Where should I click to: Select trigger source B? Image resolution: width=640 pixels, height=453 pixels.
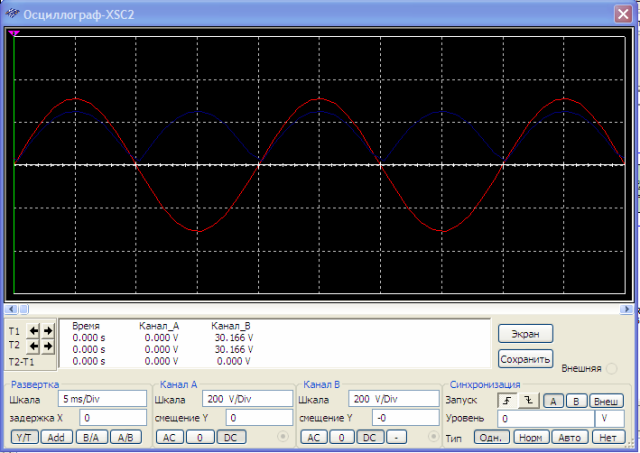[576, 401]
